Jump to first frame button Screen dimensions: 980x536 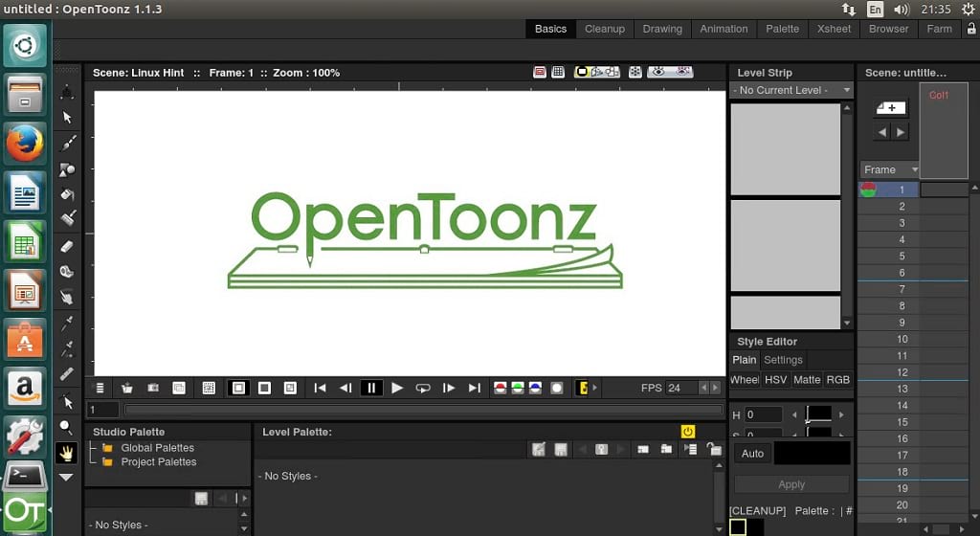pyautogui.click(x=320, y=388)
